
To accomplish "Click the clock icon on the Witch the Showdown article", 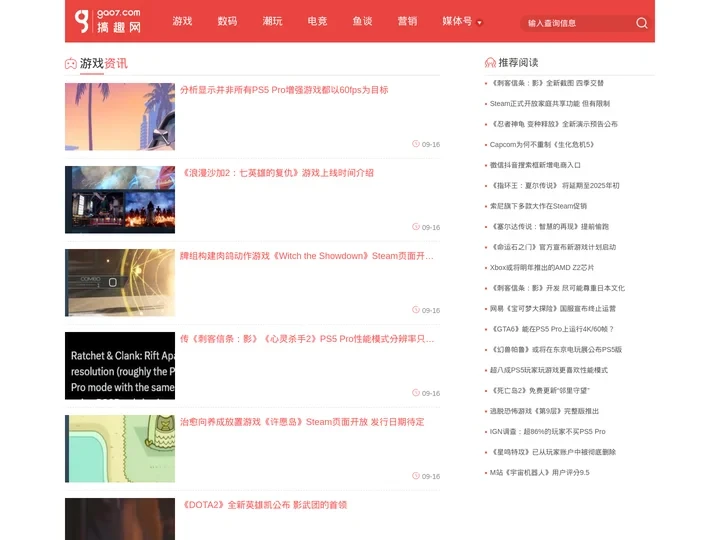I will (416, 310).
